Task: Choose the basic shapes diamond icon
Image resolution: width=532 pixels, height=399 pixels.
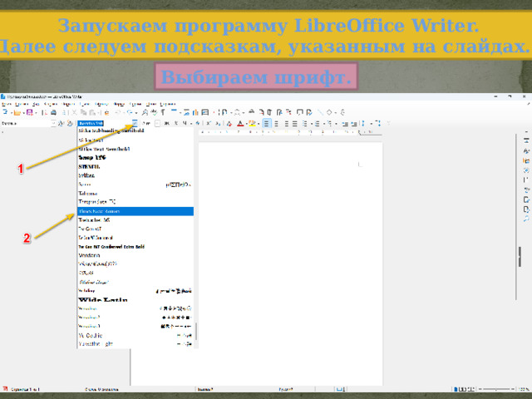Action: pyautogui.click(x=329, y=112)
